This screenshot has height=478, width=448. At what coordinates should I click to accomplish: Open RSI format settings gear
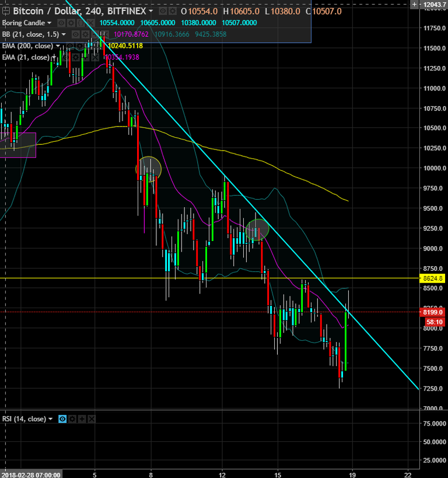tap(72, 419)
